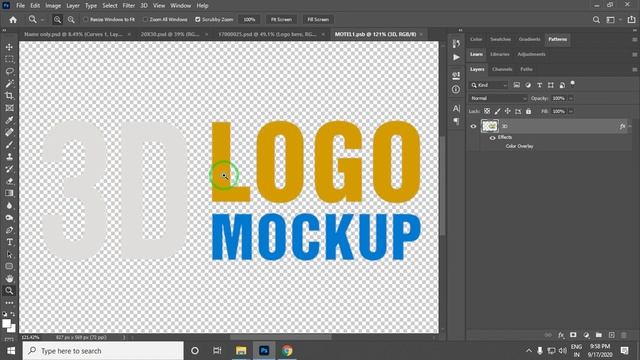The height and width of the screenshot is (360, 640).
Task: Select the Eyedropper tool
Action: coord(9,120)
